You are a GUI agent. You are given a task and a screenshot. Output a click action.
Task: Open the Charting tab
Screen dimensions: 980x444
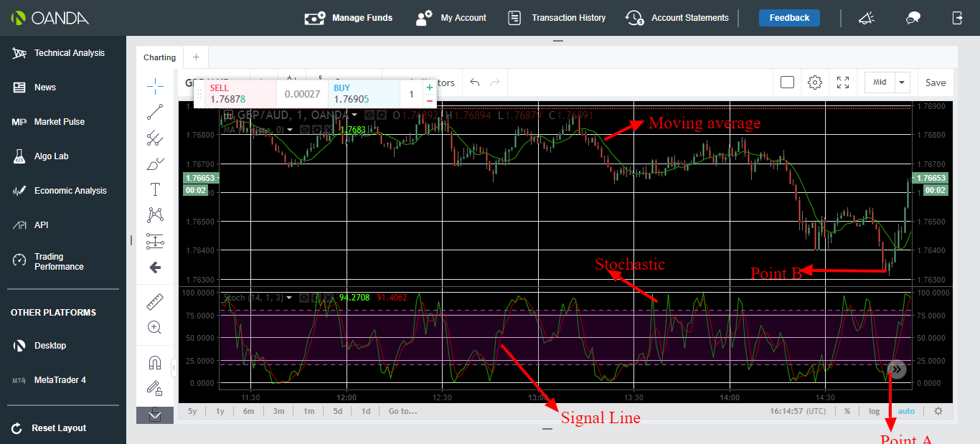[x=159, y=57]
